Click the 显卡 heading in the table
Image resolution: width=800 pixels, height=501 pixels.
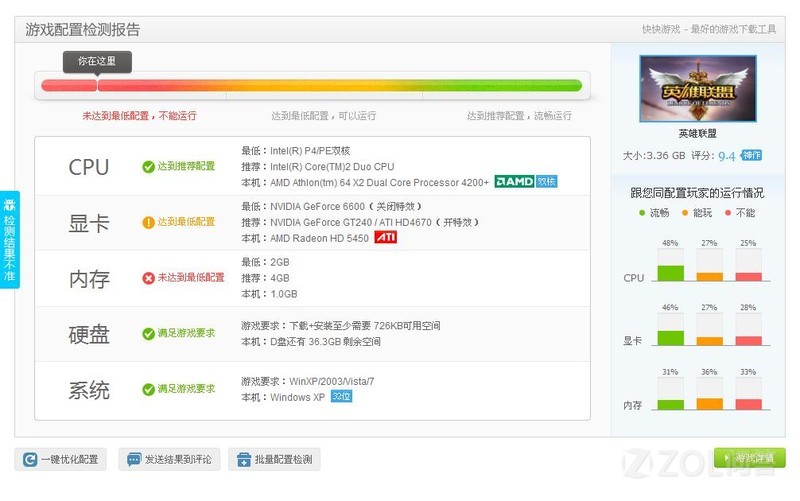(89, 223)
